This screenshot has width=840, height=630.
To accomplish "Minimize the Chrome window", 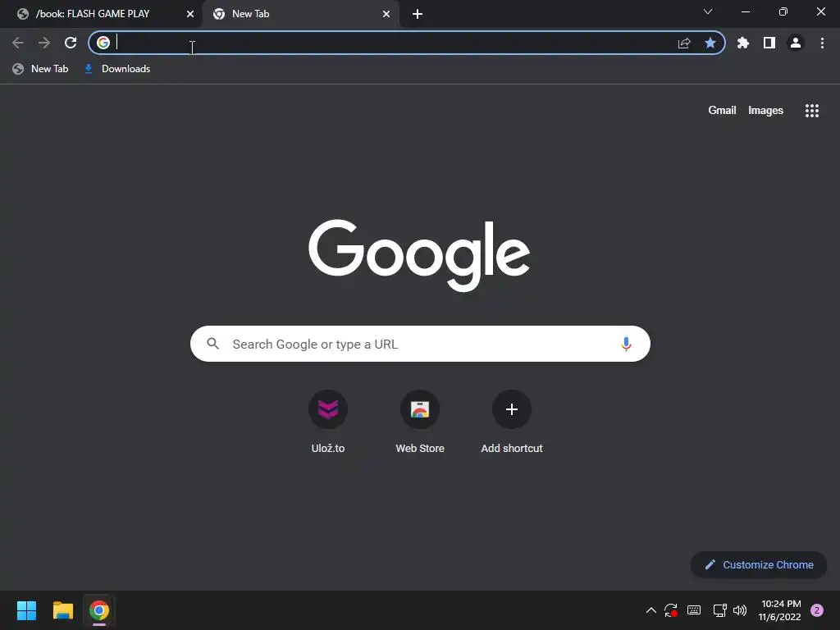I will click(x=746, y=11).
